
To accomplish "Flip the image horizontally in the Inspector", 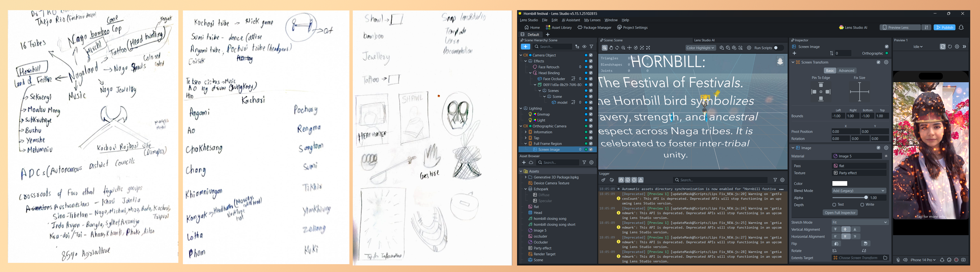I will (836, 244).
